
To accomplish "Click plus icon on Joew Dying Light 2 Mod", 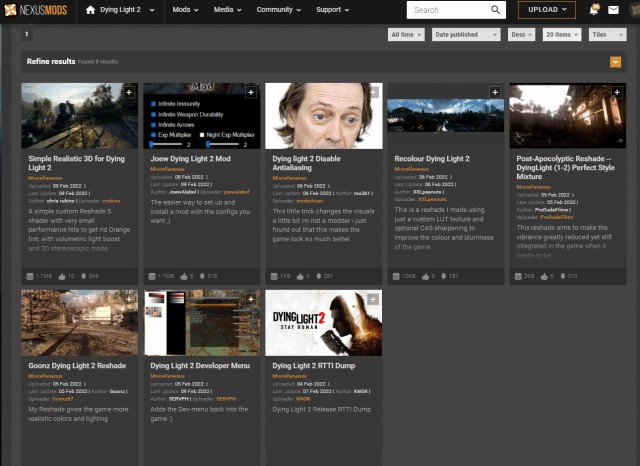I will pyautogui.click(x=251, y=92).
